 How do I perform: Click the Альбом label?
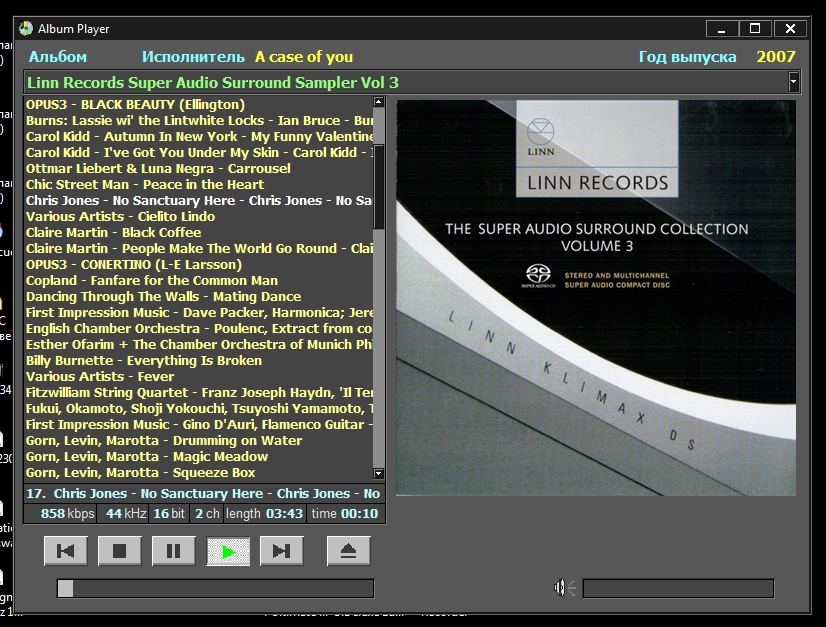click(58, 57)
